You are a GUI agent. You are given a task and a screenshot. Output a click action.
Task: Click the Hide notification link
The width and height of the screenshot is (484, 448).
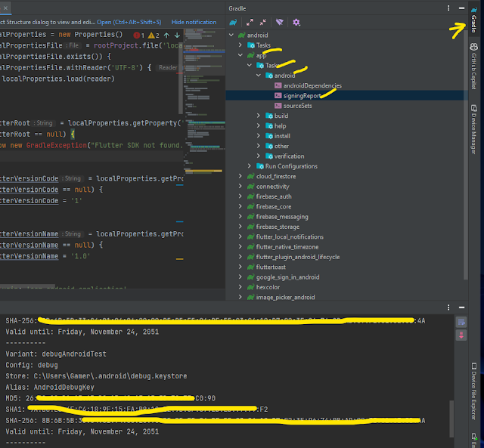193,22
